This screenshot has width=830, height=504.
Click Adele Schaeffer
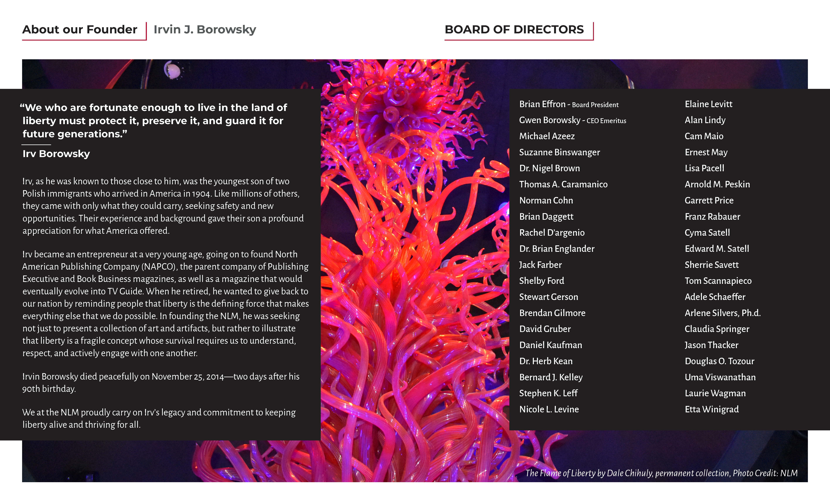715,297
